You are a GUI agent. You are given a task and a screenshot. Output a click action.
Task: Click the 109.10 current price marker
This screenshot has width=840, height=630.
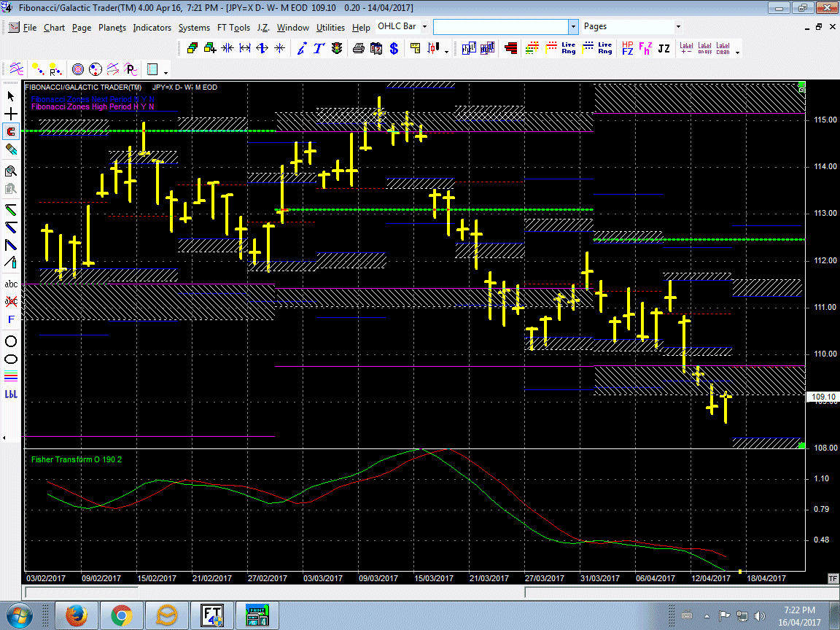pos(822,397)
